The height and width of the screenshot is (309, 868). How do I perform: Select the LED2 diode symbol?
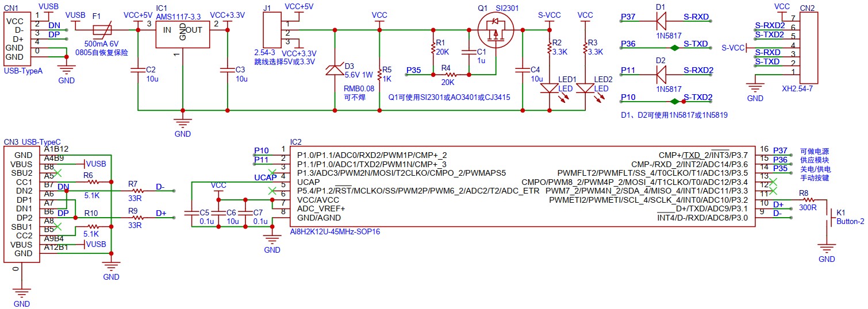(585, 88)
